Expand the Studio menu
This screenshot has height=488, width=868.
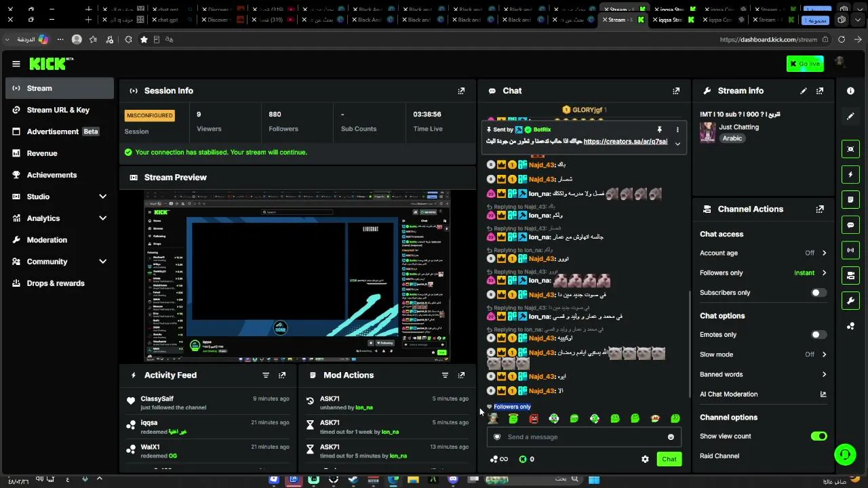click(x=60, y=197)
